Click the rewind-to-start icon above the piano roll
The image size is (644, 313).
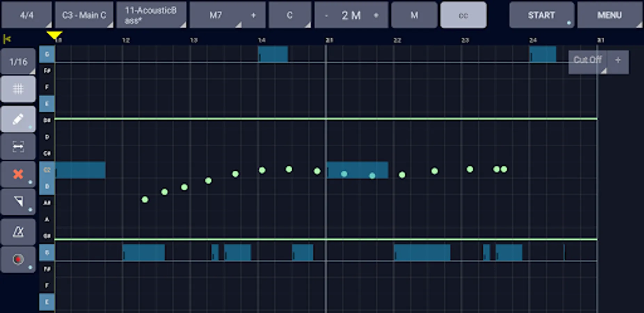point(8,39)
